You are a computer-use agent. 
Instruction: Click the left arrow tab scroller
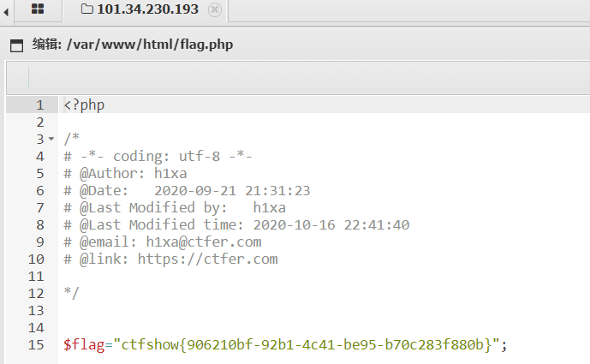click(6, 13)
